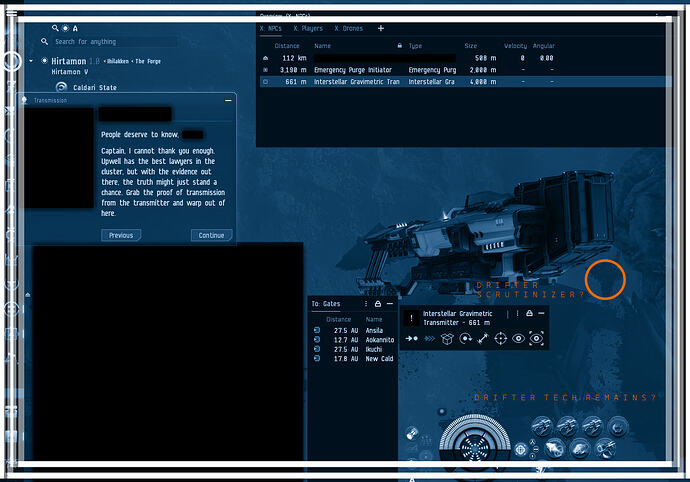
Task: Click the minus speed button on HUD
Action: [x=536, y=449]
